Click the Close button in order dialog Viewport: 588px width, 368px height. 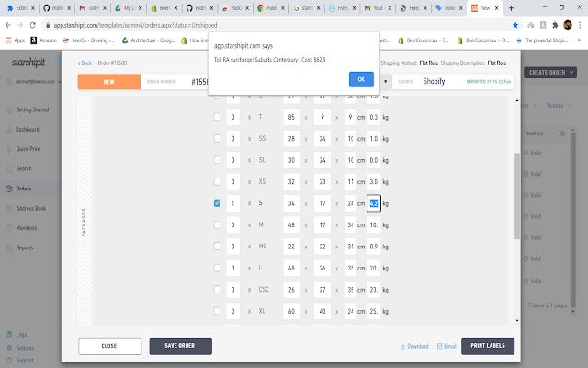tap(110, 346)
